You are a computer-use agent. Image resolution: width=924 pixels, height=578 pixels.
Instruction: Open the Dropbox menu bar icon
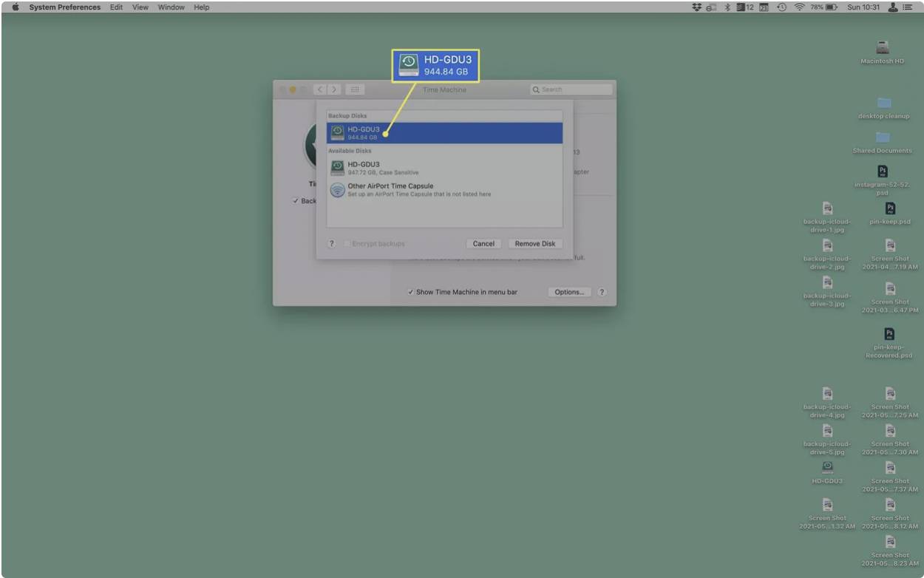pos(696,7)
